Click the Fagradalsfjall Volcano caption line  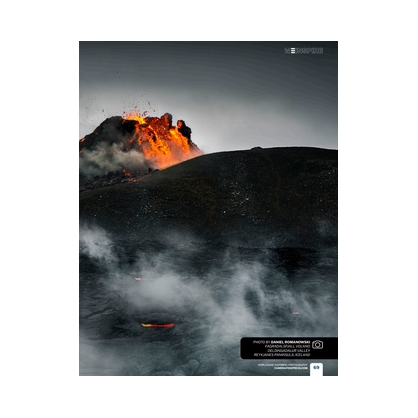coord(287,346)
